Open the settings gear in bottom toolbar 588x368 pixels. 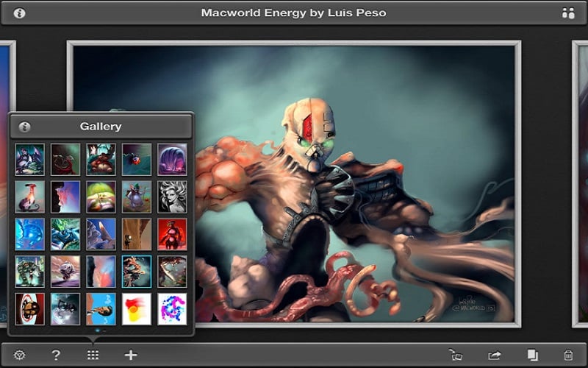pos(19,355)
